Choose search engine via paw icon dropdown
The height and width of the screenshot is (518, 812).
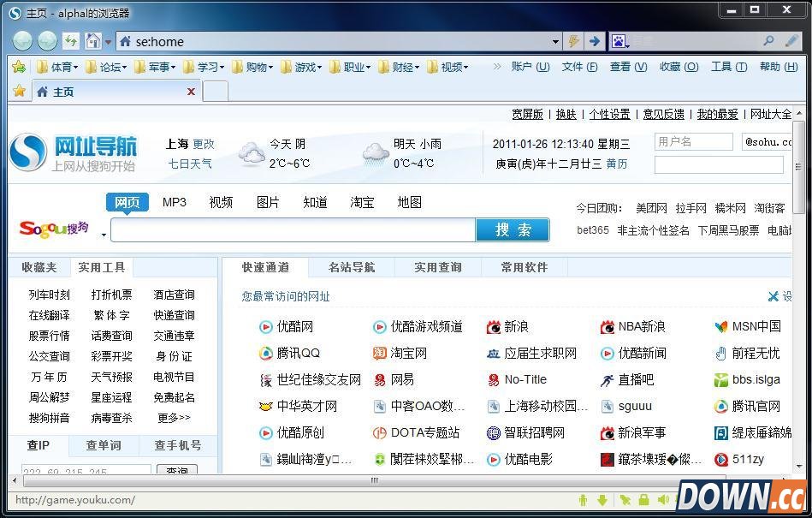(x=619, y=41)
